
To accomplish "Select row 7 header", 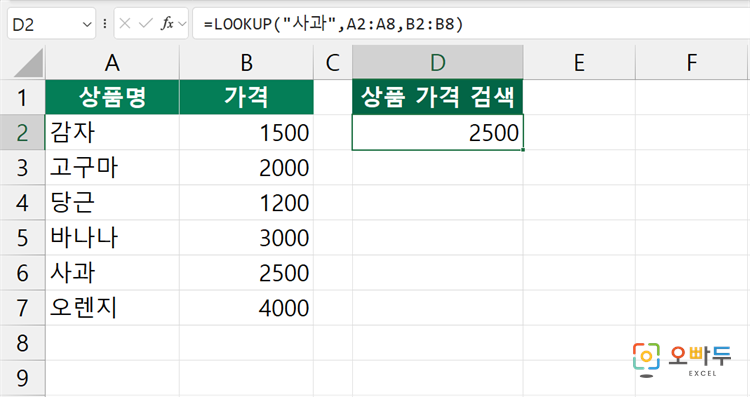I will point(22,308).
